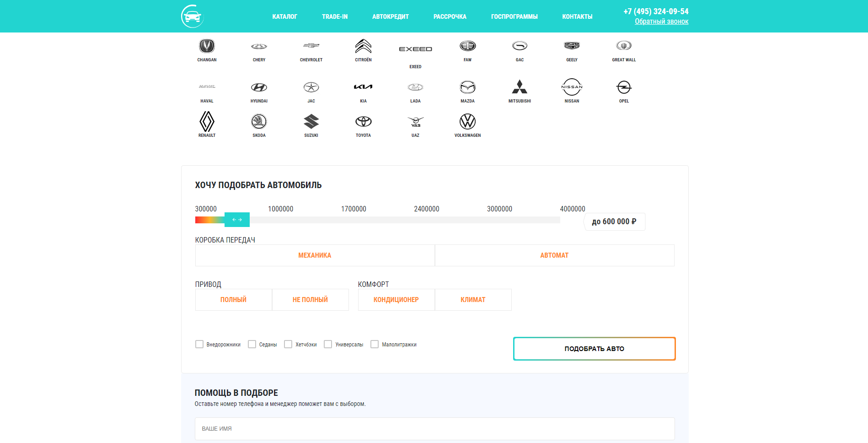The image size is (868, 443).
Task: Toggle АВТОМАТ gearbox option
Action: pos(554,255)
